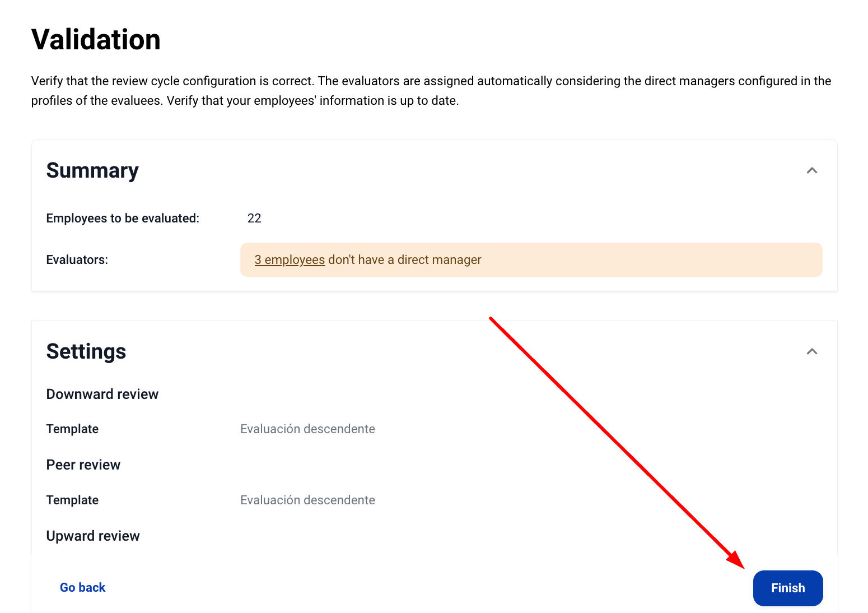The width and height of the screenshot is (868, 613).
Task: Collapse the Summary section chevron
Action: tap(811, 170)
